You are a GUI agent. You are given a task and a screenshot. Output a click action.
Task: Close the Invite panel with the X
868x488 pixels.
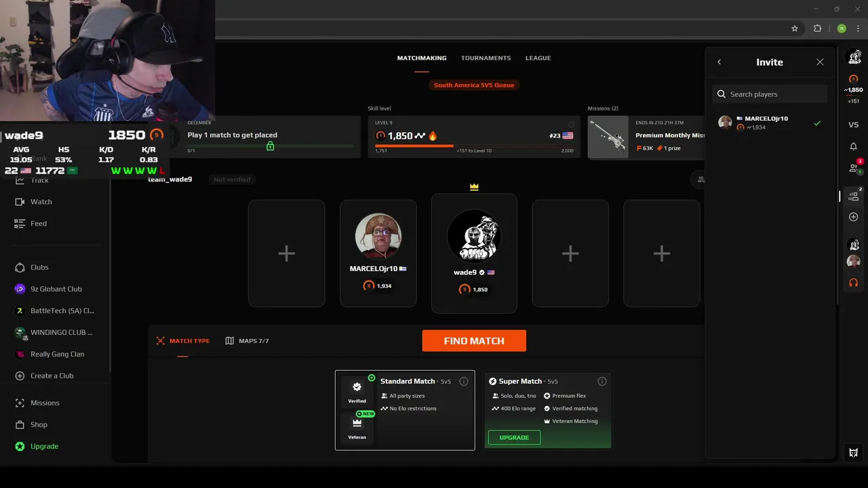click(820, 62)
